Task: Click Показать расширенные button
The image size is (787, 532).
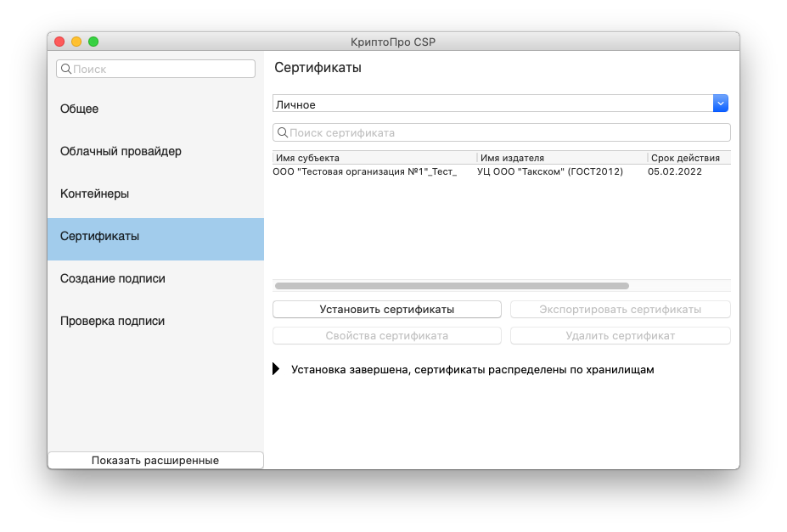Action: tap(155, 460)
